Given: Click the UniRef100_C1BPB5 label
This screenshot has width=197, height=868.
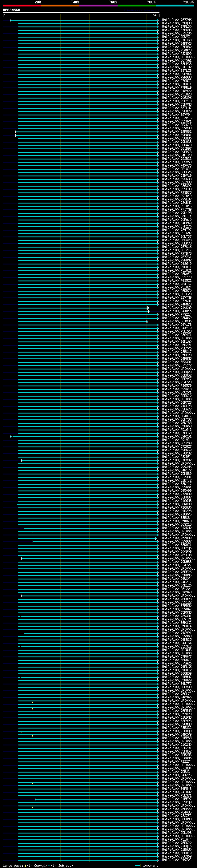Looking at the screenshot, I should (176, 737).
